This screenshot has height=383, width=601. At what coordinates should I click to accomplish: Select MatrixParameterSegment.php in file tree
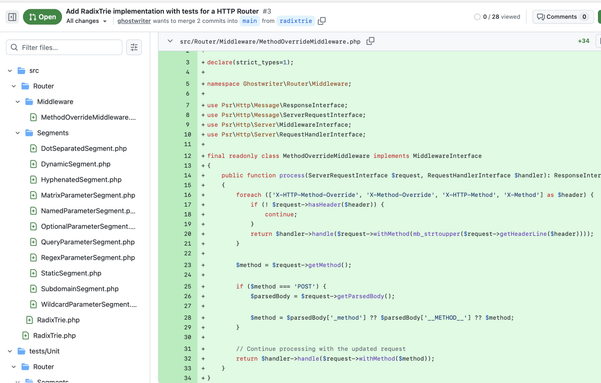point(88,195)
